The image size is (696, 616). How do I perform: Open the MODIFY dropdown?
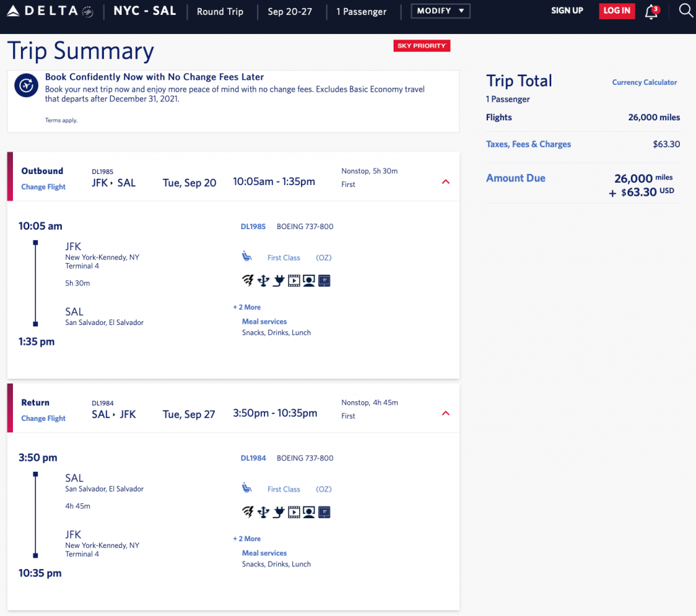(x=440, y=12)
